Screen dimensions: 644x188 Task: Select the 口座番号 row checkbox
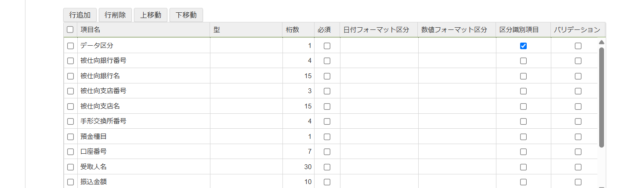[70, 152]
